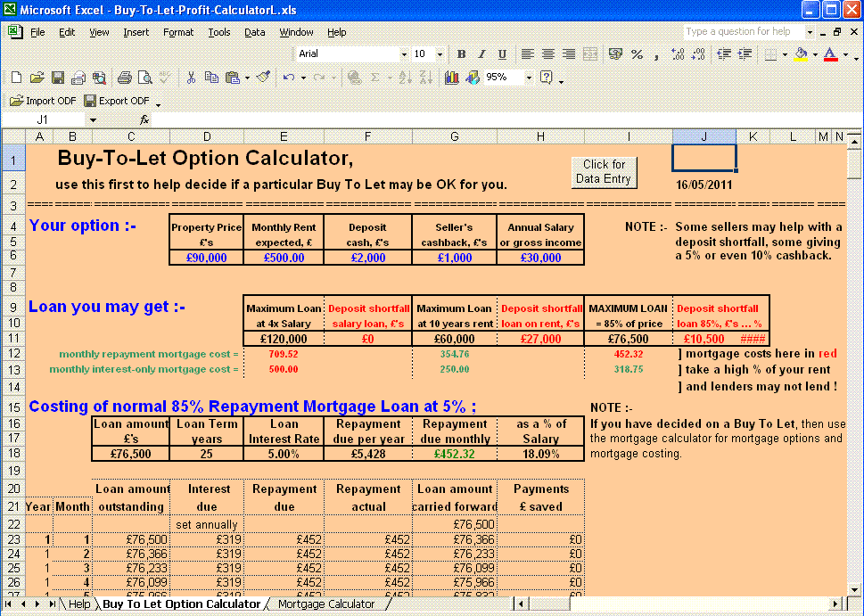Toggle underline formatting
This screenshot has width=864, height=616.
tap(502, 54)
